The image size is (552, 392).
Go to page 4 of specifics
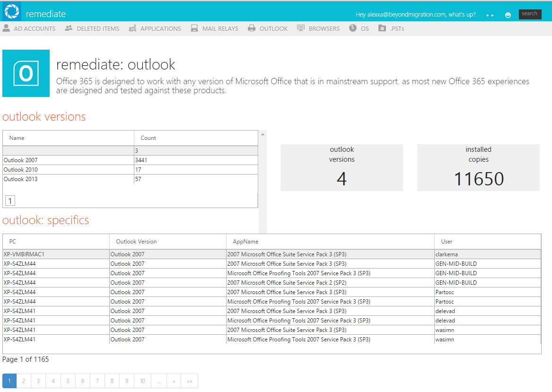click(53, 381)
